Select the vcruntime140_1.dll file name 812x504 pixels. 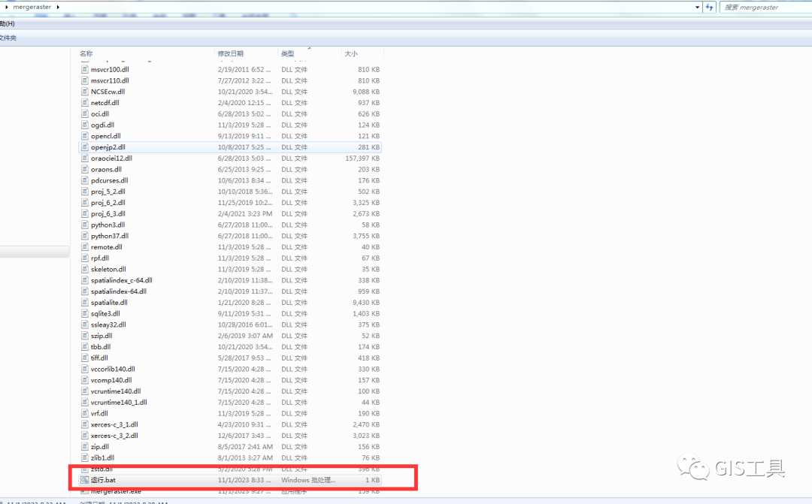tap(119, 403)
